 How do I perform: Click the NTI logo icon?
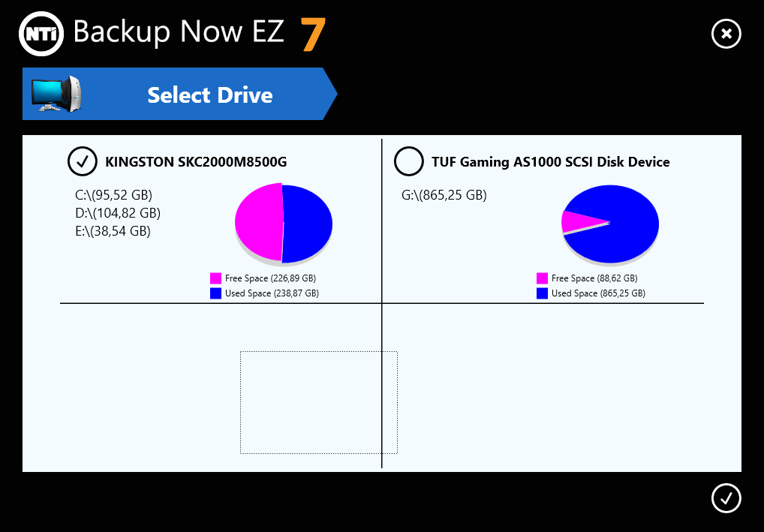coord(40,33)
